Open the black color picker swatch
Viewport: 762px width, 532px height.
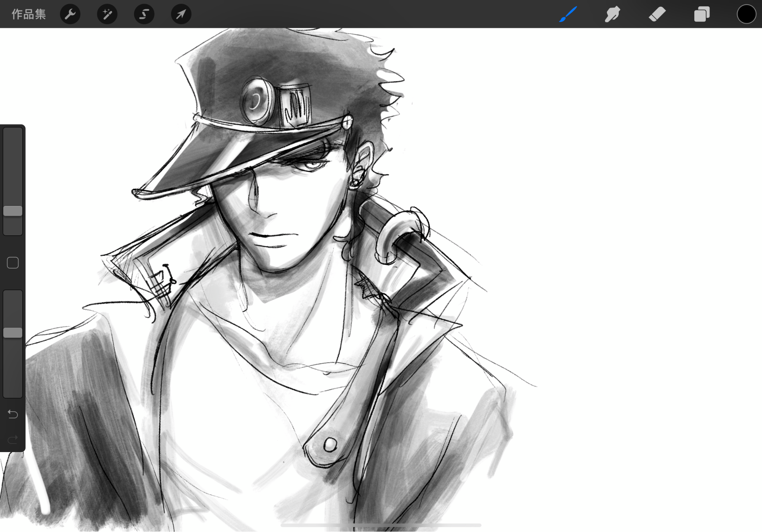(746, 14)
